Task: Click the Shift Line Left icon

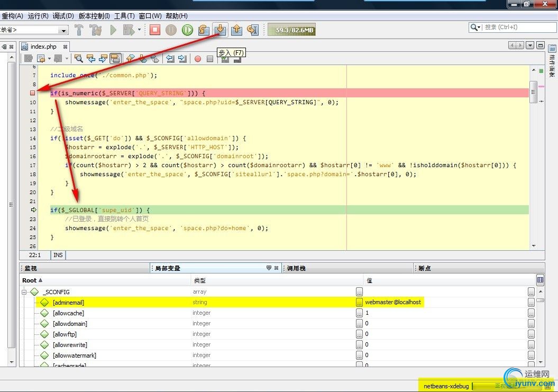Action: (170, 59)
